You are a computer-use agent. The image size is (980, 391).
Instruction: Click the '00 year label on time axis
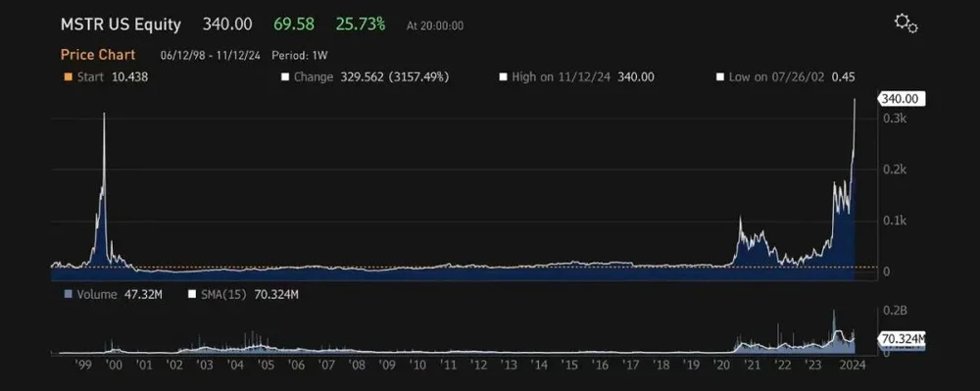pyautogui.click(x=115, y=366)
